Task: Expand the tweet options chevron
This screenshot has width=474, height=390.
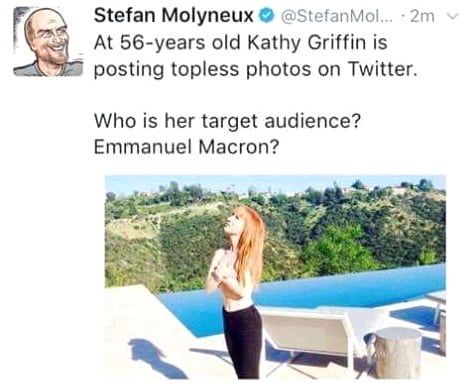Action: (x=453, y=16)
